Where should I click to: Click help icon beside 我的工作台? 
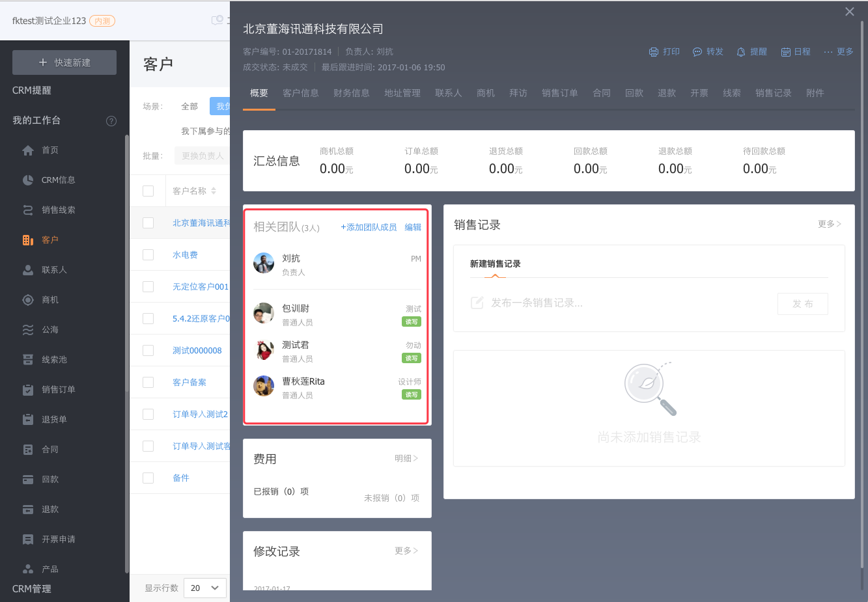111,120
